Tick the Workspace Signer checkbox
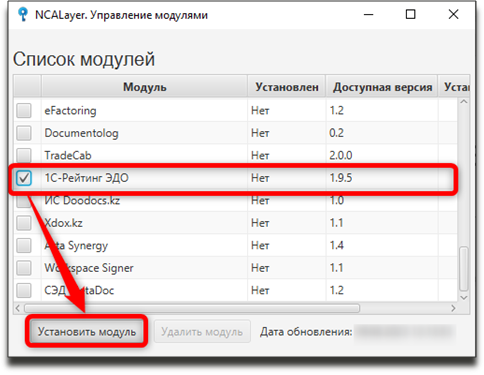Screen dimensions: 484x375 (24, 268)
